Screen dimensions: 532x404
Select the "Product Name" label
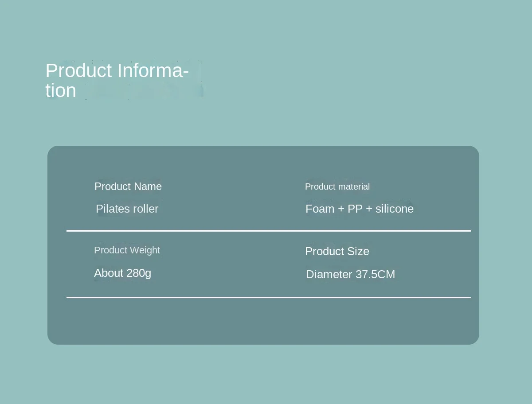128,186
